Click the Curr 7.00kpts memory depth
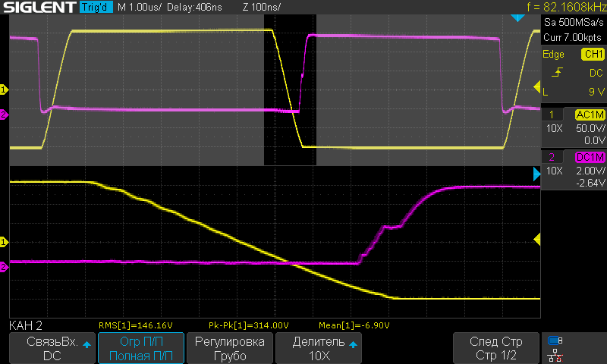The height and width of the screenshot is (364, 607). [573, 37]
